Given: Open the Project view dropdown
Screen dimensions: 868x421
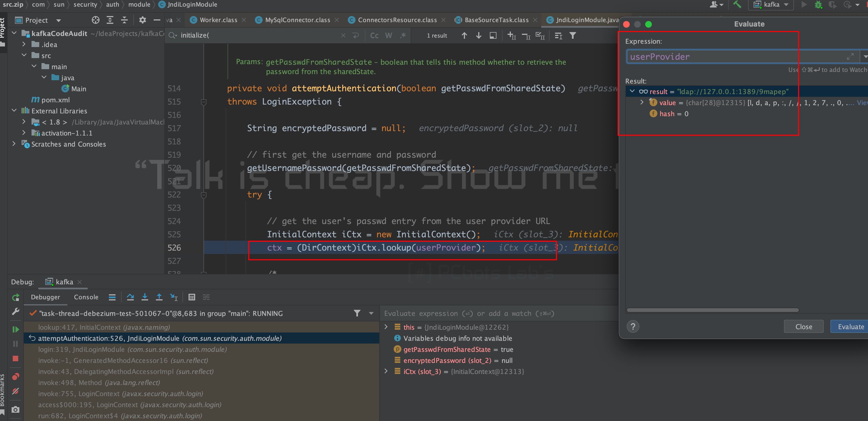Looking at the screenshot, I should (x=58, y=20).
